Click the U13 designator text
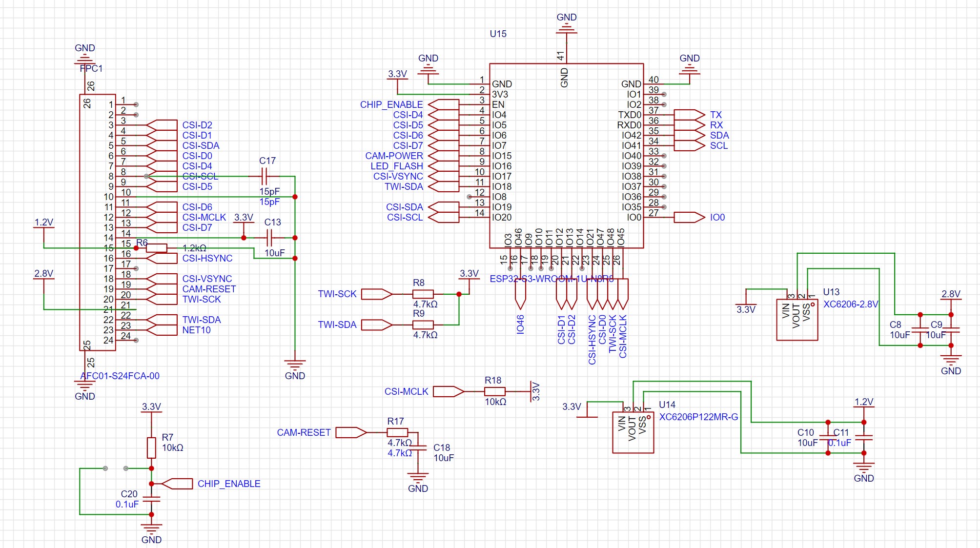Screen dimensions: 980x548 pyautogui.click(x=831, y=292)
